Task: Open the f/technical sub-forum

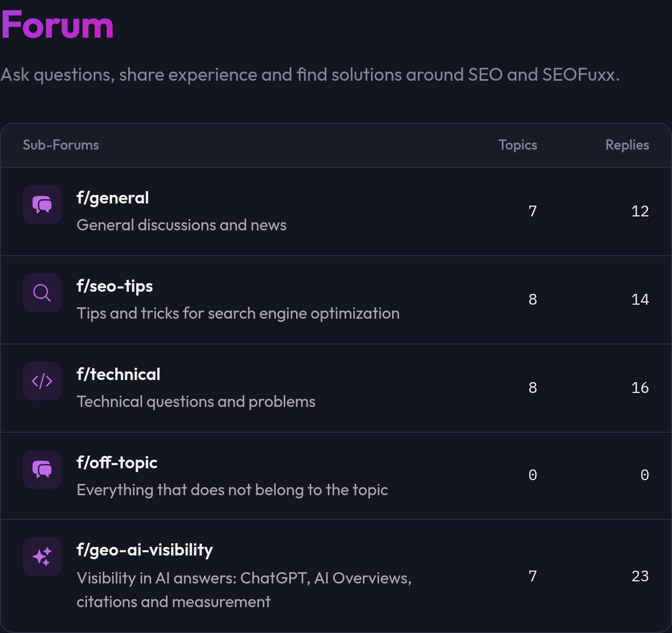Action: (118, 375)
